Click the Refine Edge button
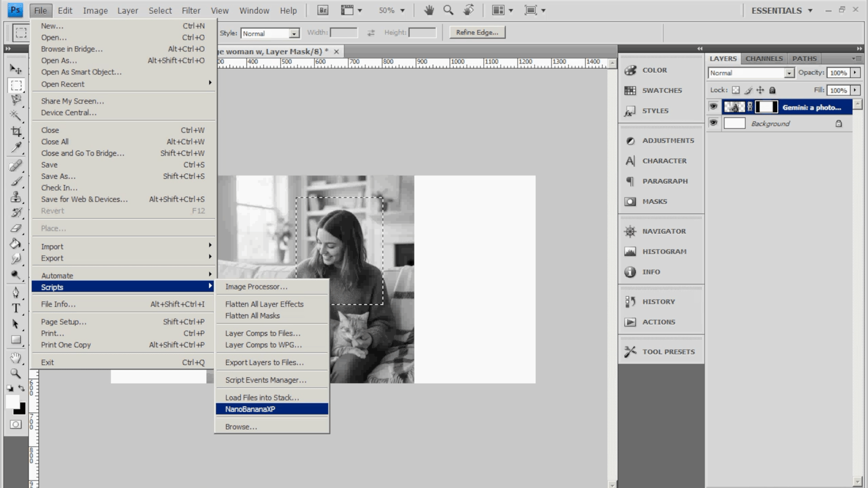This screenshot has width=868, height=488. pyautogui.click(x=477, y=32)
